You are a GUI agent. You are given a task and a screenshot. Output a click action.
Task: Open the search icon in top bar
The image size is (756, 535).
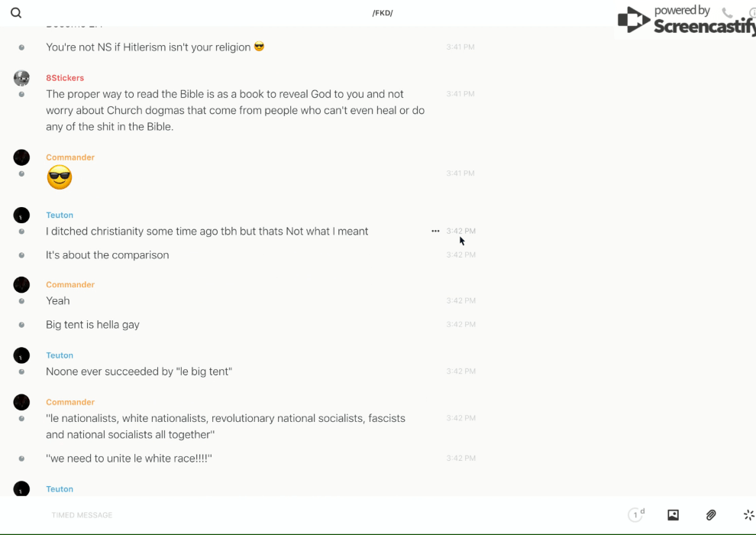[x=16, y=13]
